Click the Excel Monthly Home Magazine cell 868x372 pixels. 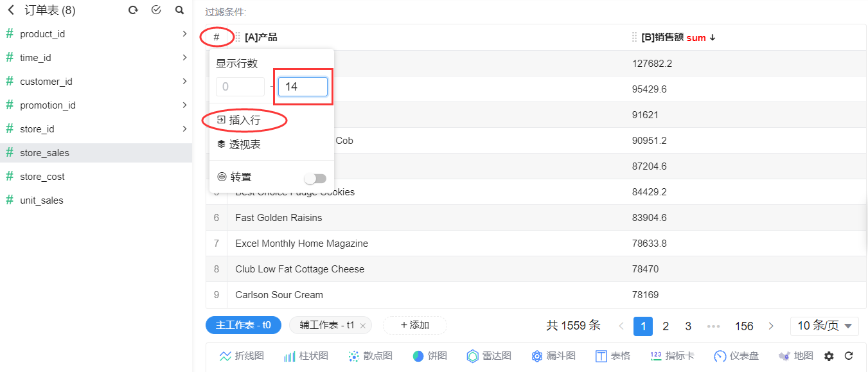point(426,244)
